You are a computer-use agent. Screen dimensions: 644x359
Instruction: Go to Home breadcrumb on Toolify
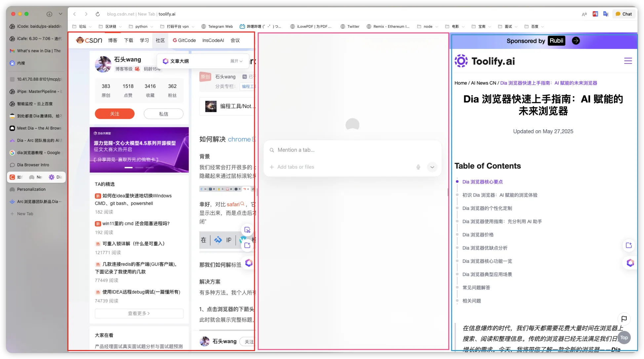[461, 83]
